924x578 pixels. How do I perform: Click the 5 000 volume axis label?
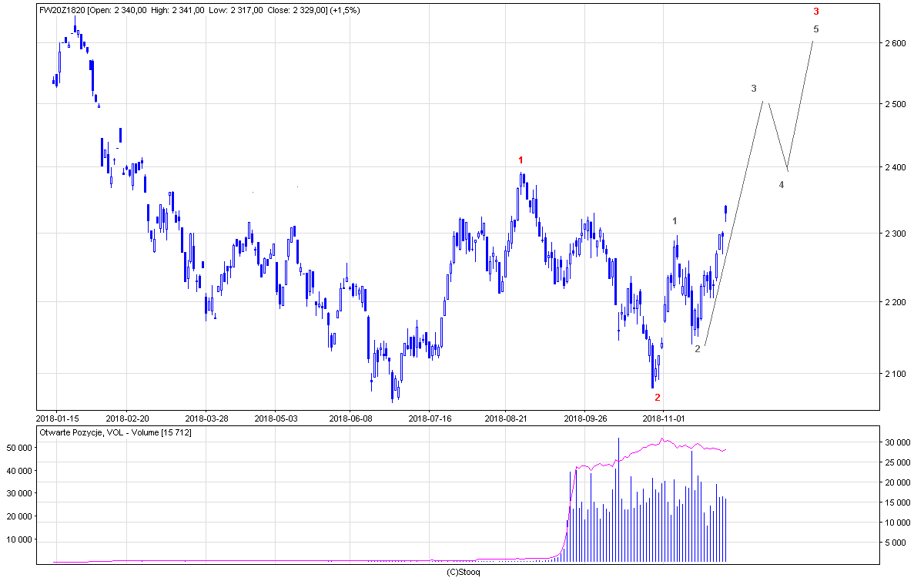[x=897, y=543]
